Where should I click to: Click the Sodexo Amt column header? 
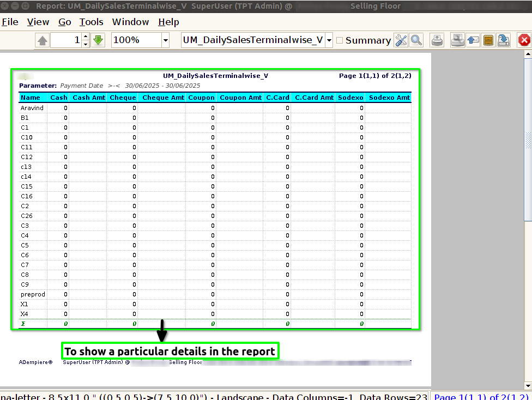(x=389, y=98)
